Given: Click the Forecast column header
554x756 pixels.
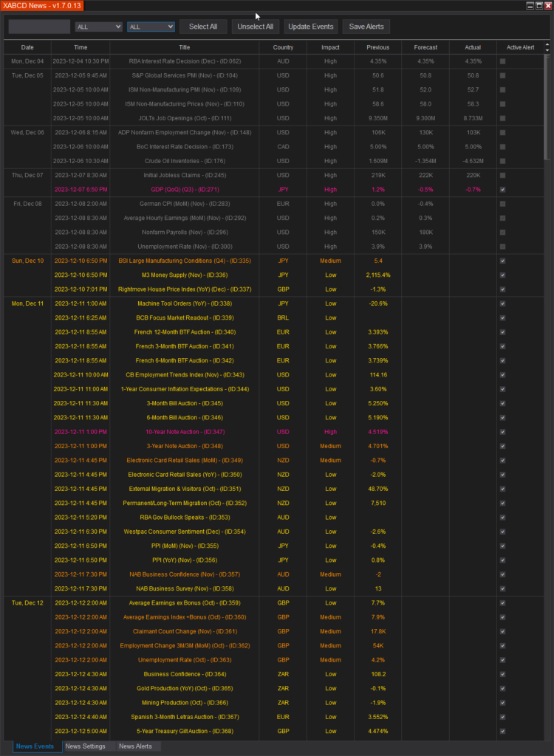Looking at the screenshot, I should tap(425, 47).
